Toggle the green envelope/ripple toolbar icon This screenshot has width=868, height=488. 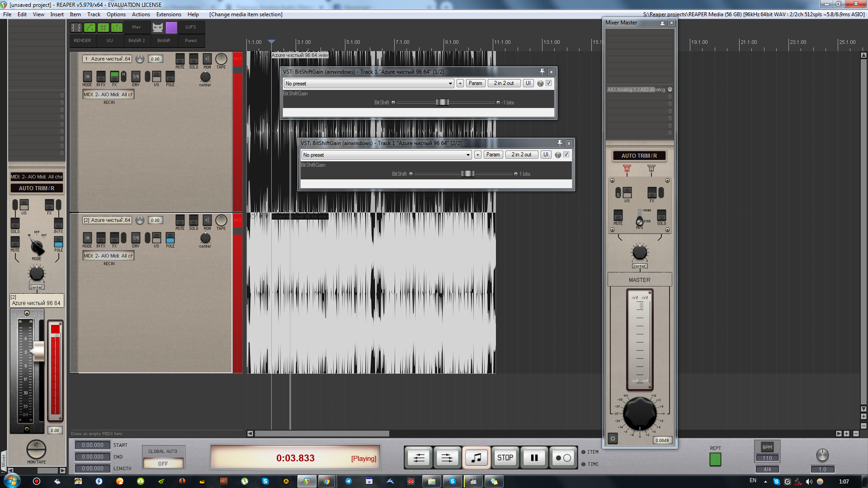point(90,28)
